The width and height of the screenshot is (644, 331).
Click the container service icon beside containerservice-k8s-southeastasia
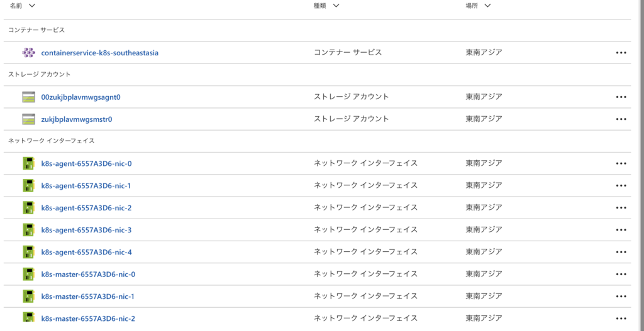28,53
